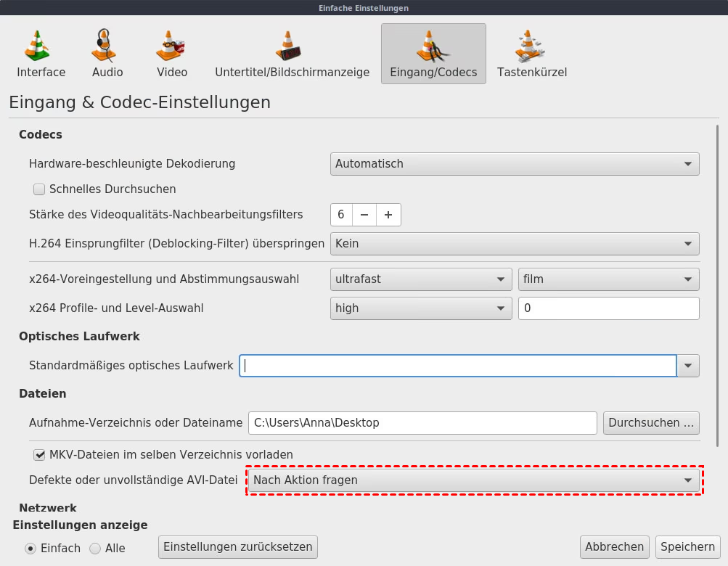Expand the optical drive dropdown arrow
This screenshot has width=728, height=566.
(688, 366)
